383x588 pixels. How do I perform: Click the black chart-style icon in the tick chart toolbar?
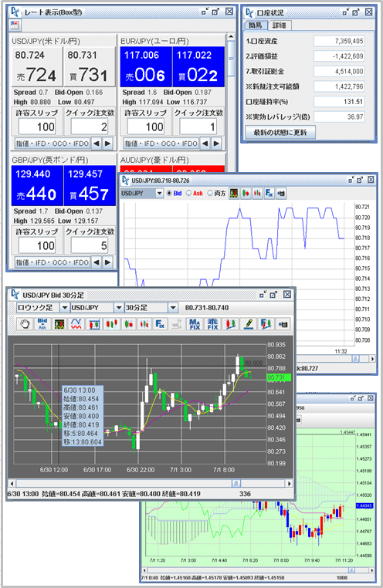tap(234, 193)
